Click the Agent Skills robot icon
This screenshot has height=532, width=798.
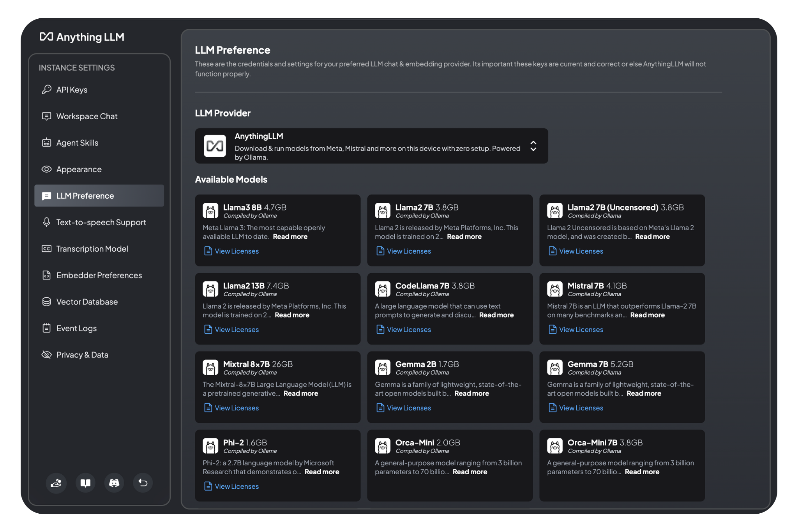pos(47,143)
